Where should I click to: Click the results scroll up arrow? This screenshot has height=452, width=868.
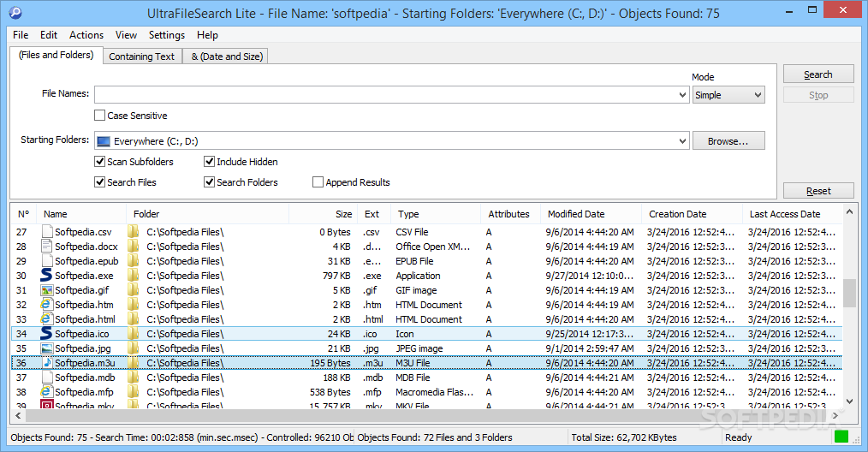pos(850,211)
